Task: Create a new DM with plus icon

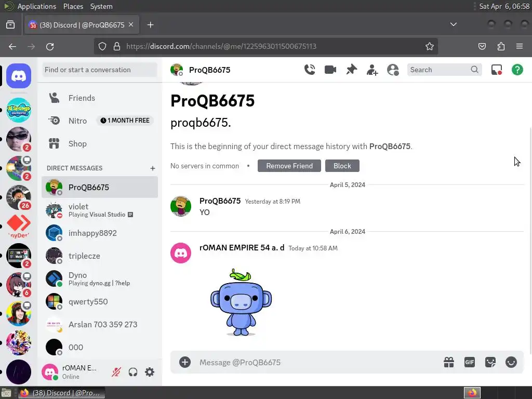Action: [x=153, y=168]
